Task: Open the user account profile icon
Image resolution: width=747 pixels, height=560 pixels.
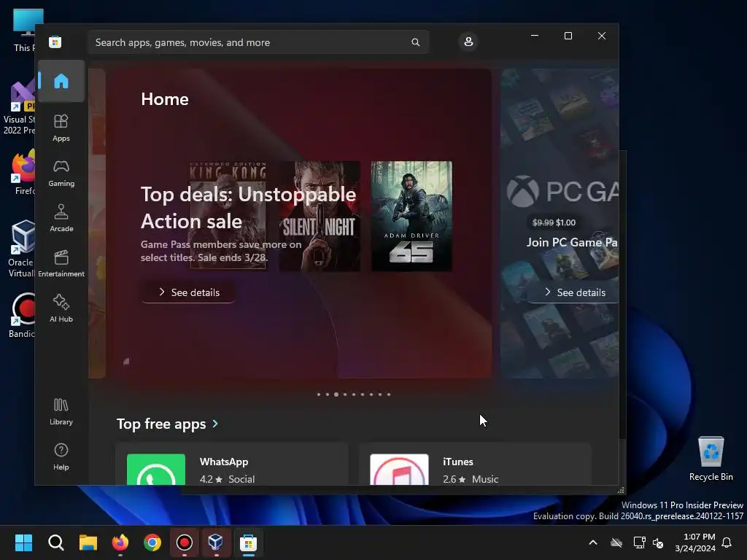Action: pyautogui.click(x=468, y=42)
